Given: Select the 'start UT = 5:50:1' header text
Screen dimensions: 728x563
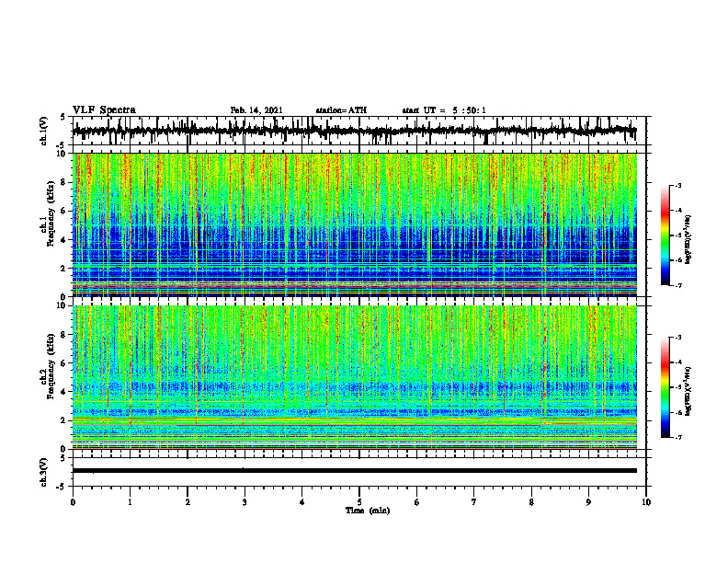Looking at the screenshot, I should pos(444,110).
